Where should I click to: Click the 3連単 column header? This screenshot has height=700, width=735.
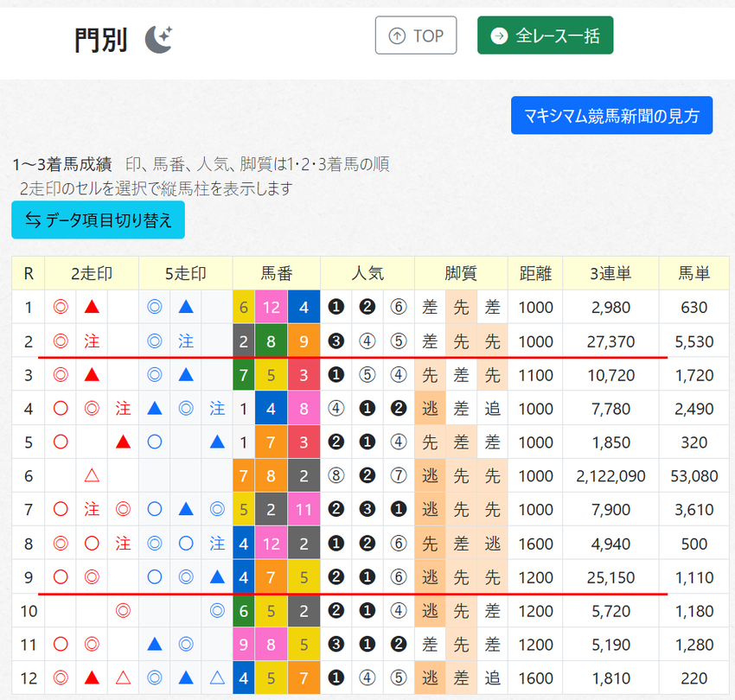click(610, 273)
